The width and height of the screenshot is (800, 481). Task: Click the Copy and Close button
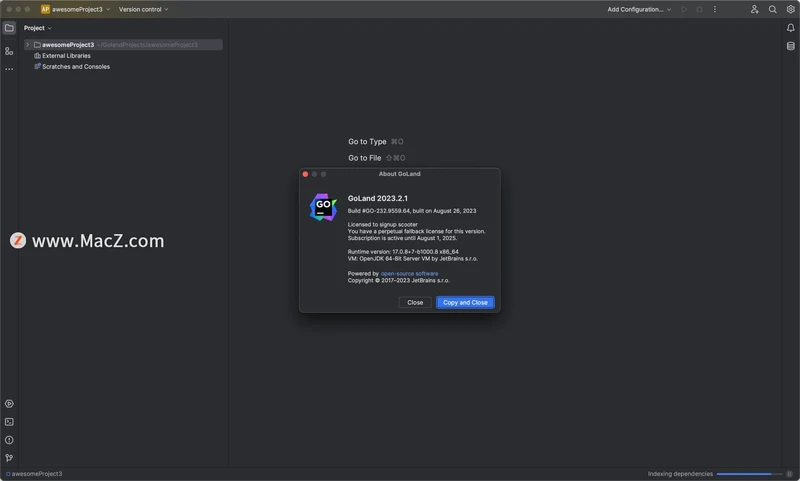point(465,302)
